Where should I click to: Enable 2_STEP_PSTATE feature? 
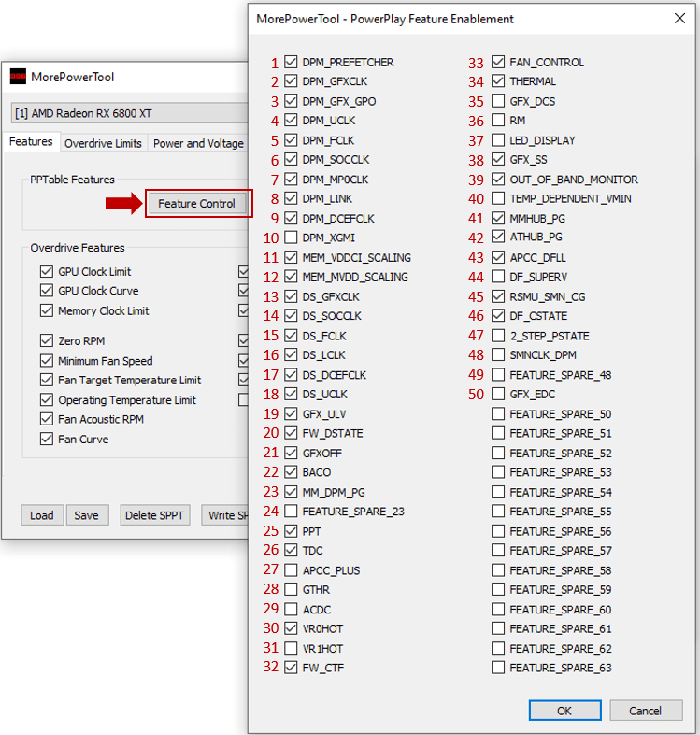click(498, 336)
